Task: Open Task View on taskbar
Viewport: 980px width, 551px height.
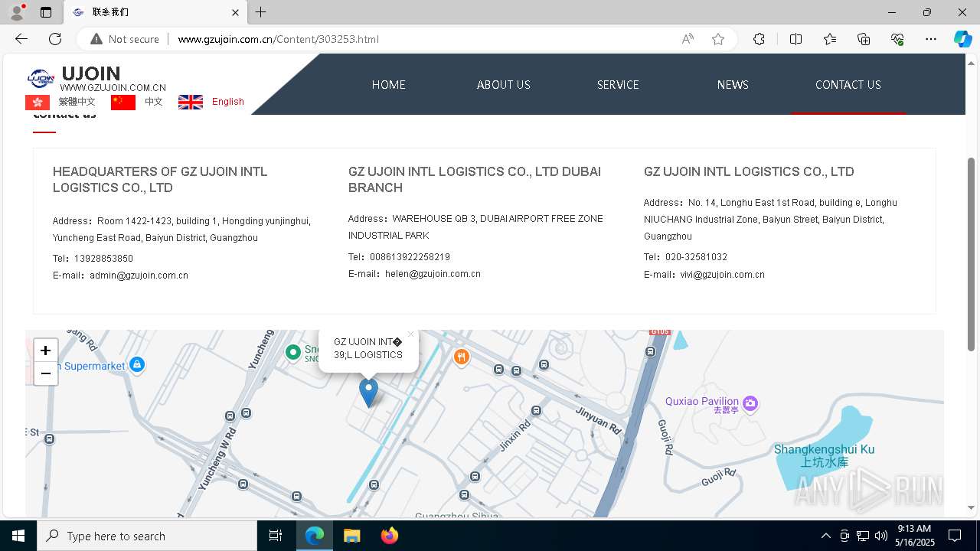Action: [276, 536]
